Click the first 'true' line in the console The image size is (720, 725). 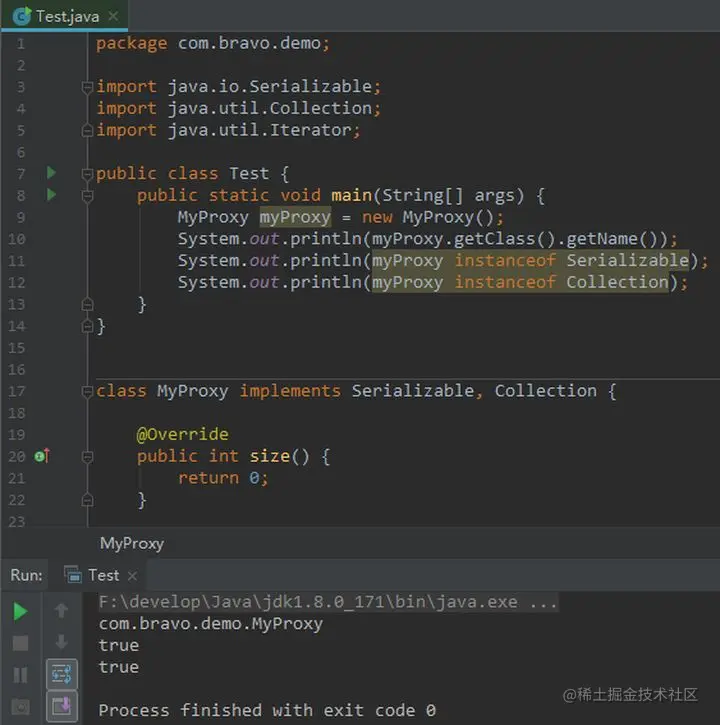(x=118, y=645)
